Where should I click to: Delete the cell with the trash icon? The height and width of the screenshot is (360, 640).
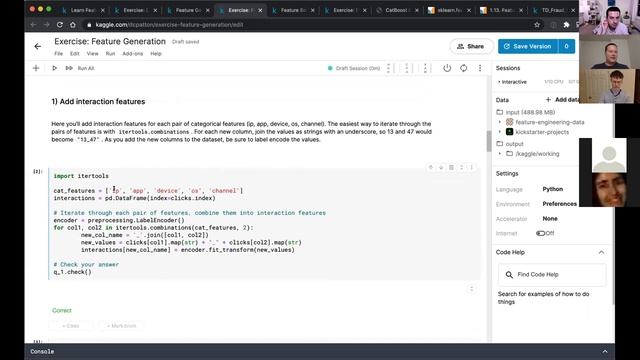[x=451, y=167]
